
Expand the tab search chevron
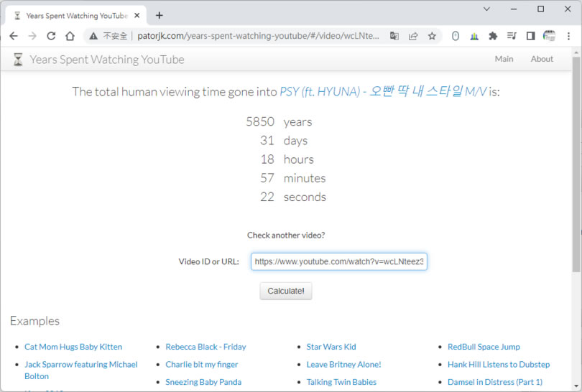click(486, 9)
